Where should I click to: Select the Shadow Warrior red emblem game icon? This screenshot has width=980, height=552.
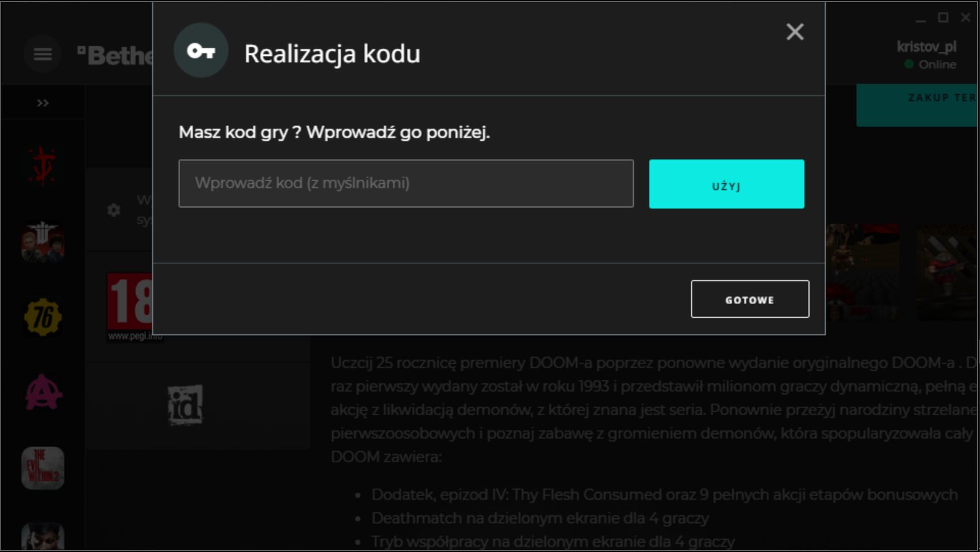tap(43, 166)
